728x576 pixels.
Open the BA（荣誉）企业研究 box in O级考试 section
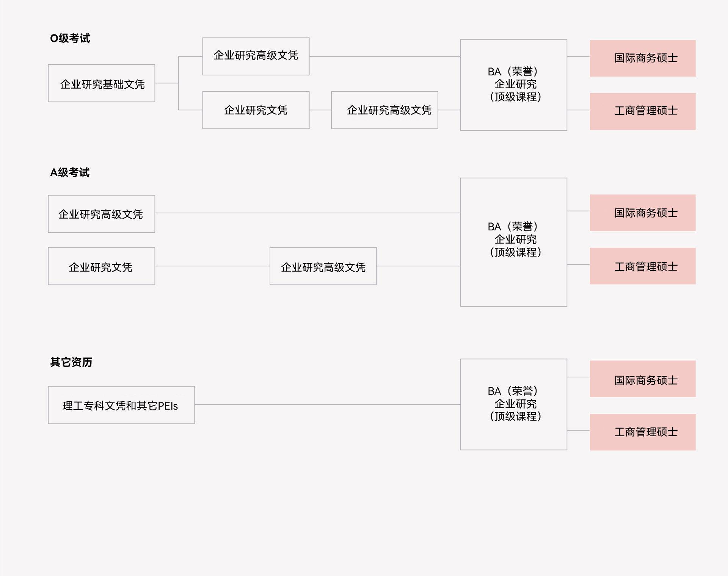pyautogui.click(x=514, y=85)
